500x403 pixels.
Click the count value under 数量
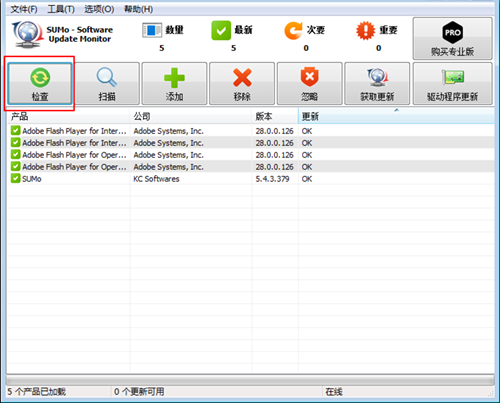[x=162, y=48]
